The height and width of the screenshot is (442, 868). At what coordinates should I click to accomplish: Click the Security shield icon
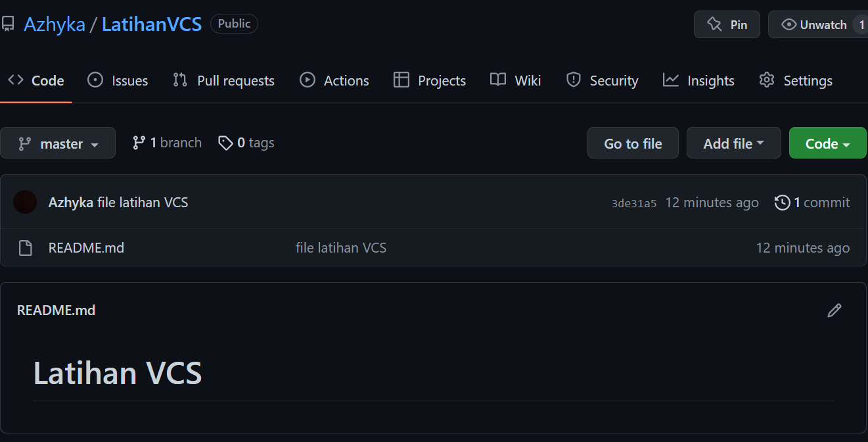(574, 80)
